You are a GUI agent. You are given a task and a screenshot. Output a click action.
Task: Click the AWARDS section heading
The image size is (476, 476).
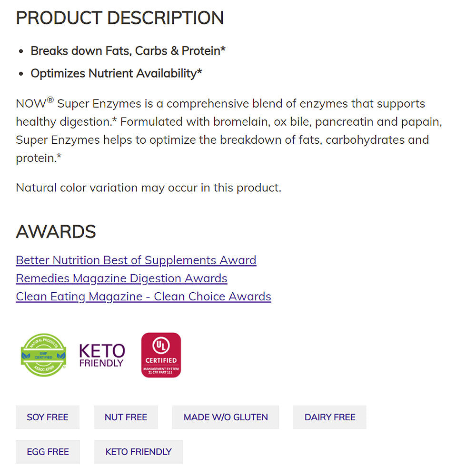click(56, 232)
